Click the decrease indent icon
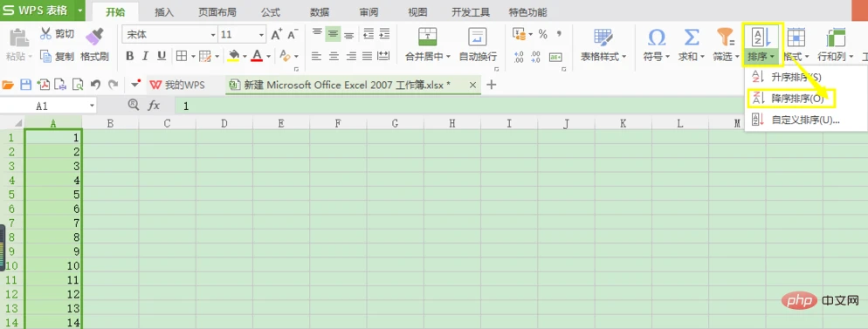 click(x=369, y=34)
